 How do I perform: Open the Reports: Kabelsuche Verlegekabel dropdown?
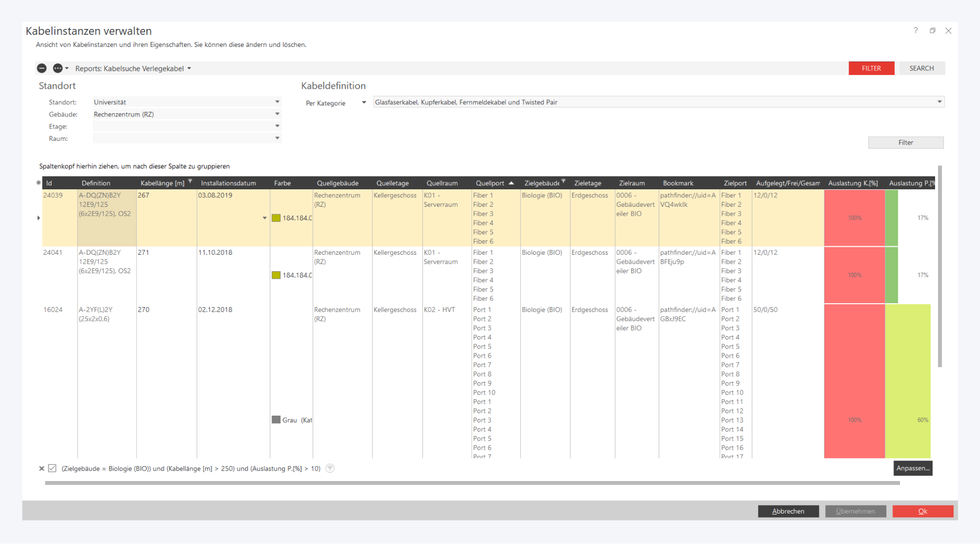coord(189,68)
